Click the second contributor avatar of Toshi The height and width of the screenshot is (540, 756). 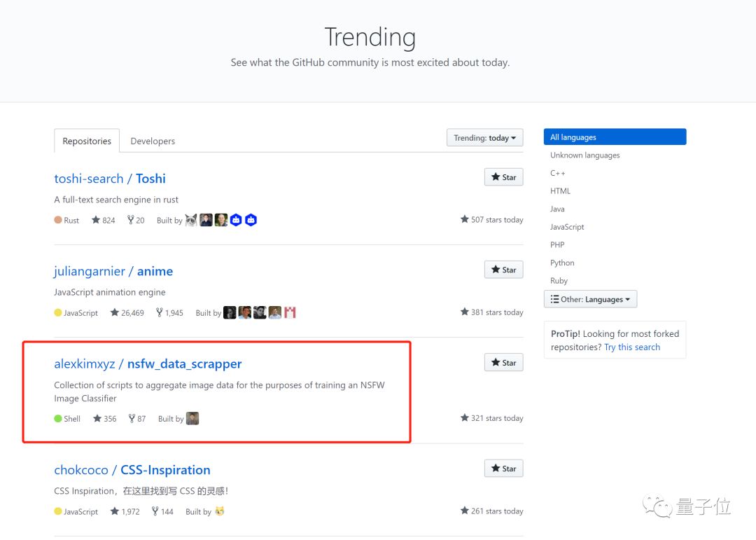click(206, 220)
